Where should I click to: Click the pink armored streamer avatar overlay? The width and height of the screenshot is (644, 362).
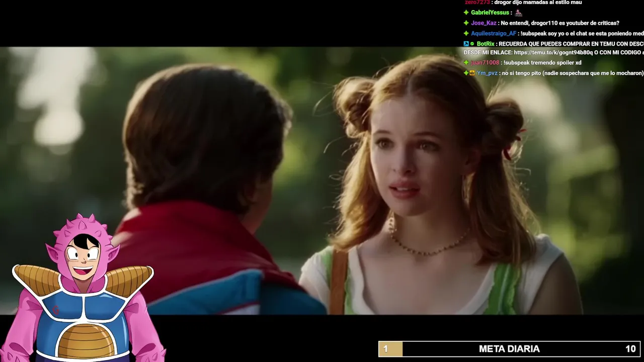pyautogui.click(x=83, y=288)
